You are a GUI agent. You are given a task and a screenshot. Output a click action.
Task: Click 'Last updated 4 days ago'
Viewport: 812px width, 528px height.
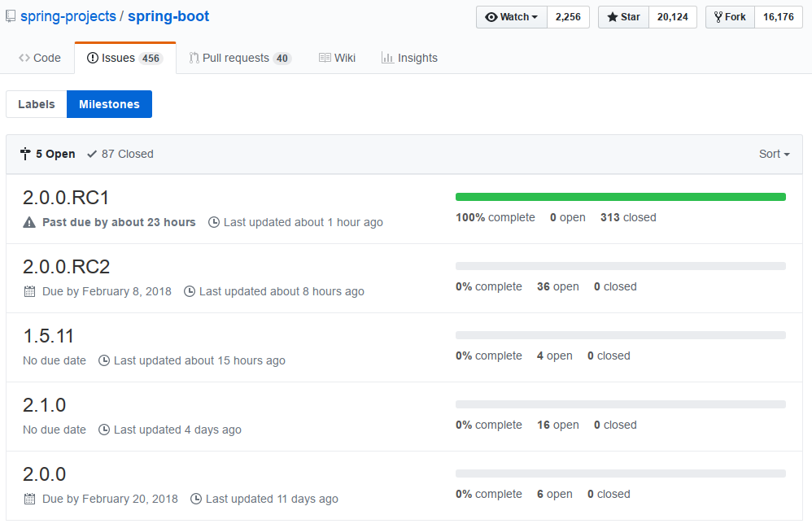tap(177, 430)
